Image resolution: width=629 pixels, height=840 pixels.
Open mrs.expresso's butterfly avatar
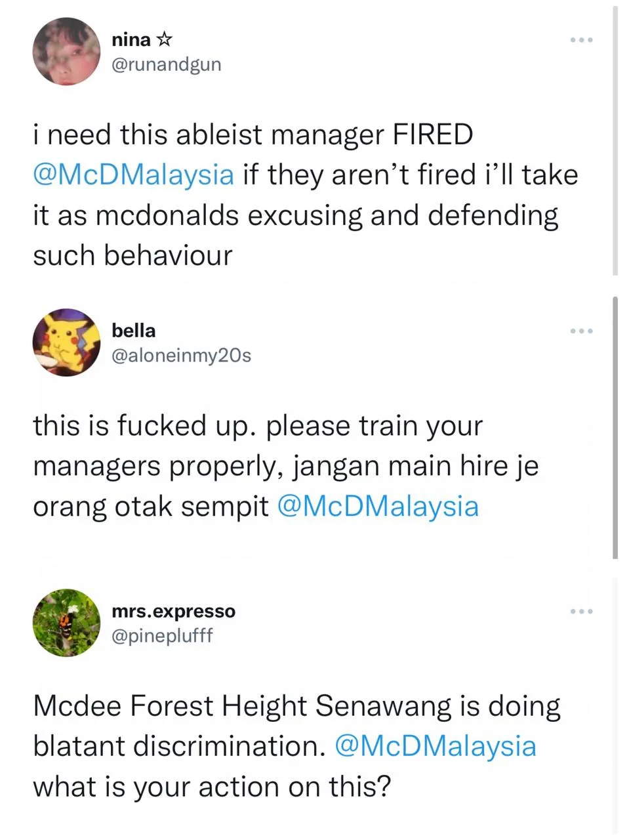(x=66, y=623)
